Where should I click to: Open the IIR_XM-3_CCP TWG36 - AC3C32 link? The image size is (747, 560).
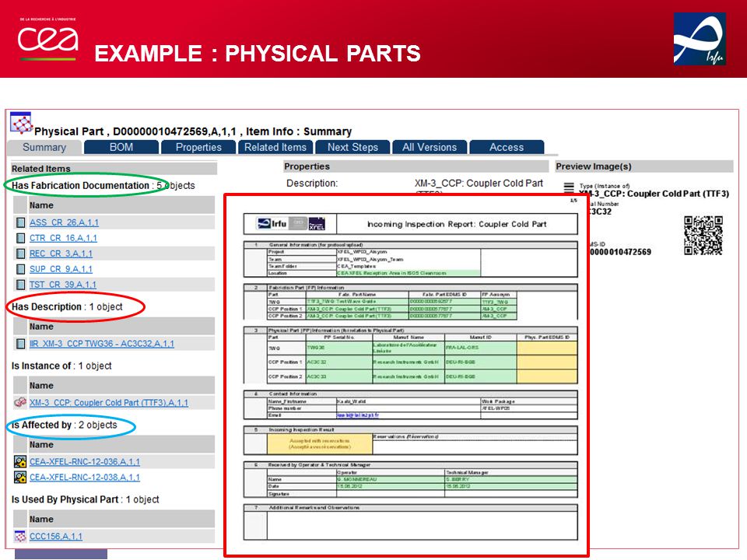tap(101, 344)
